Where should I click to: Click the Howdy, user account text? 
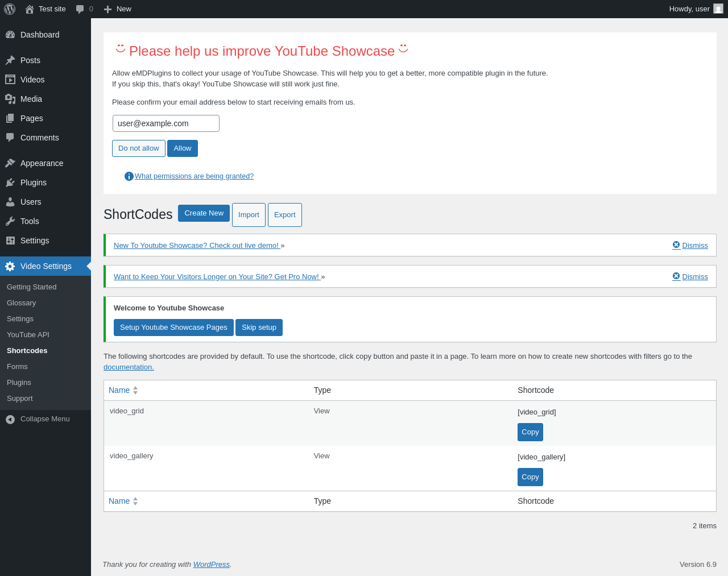pos(689,9)
